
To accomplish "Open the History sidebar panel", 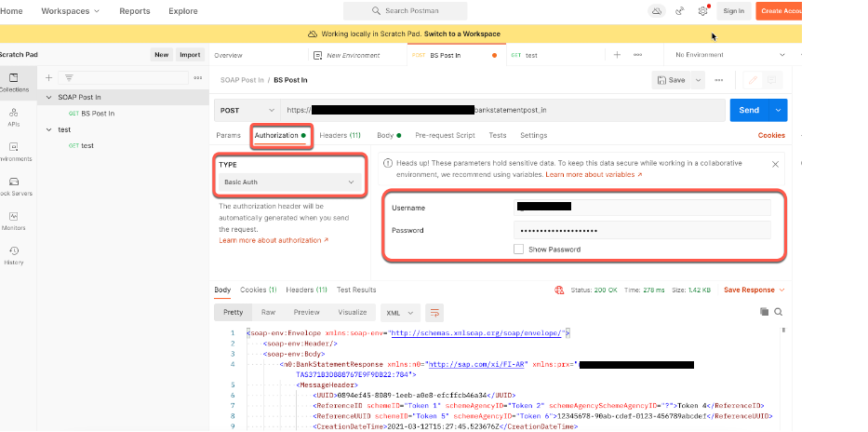I will tap(13, 254).
